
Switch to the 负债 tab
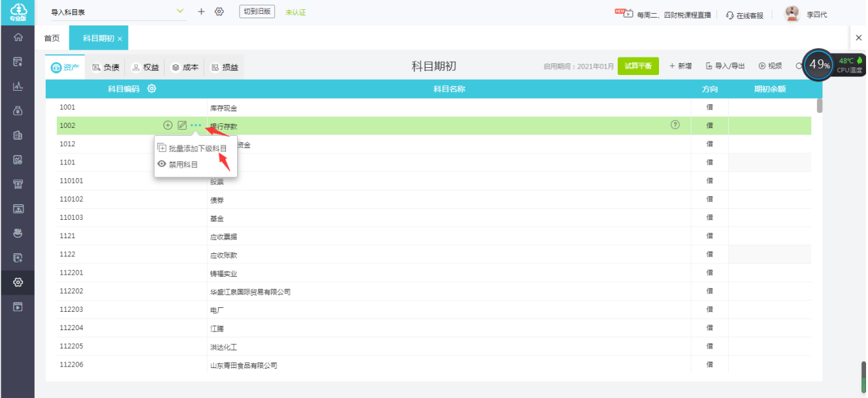click(105, 67)
